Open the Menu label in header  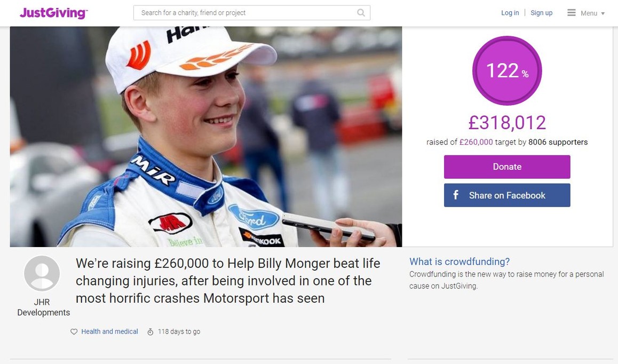tap(589, 13)
